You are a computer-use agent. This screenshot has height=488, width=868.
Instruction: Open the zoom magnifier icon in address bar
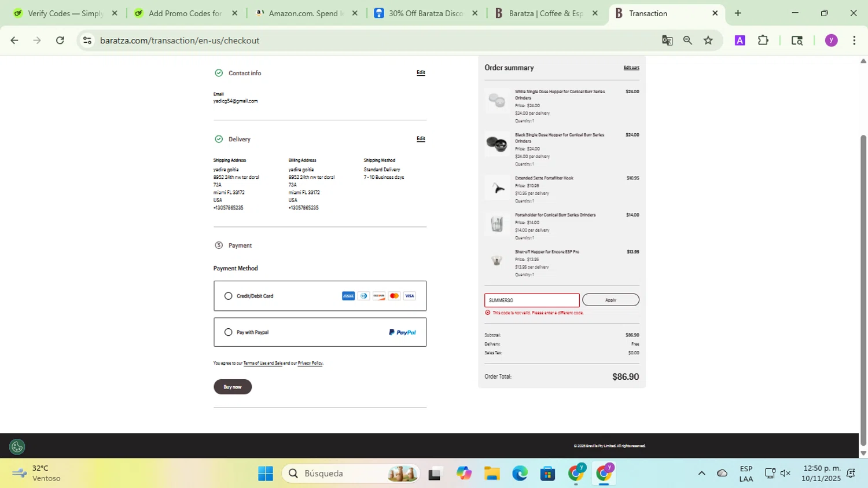(x=687, y=41)
